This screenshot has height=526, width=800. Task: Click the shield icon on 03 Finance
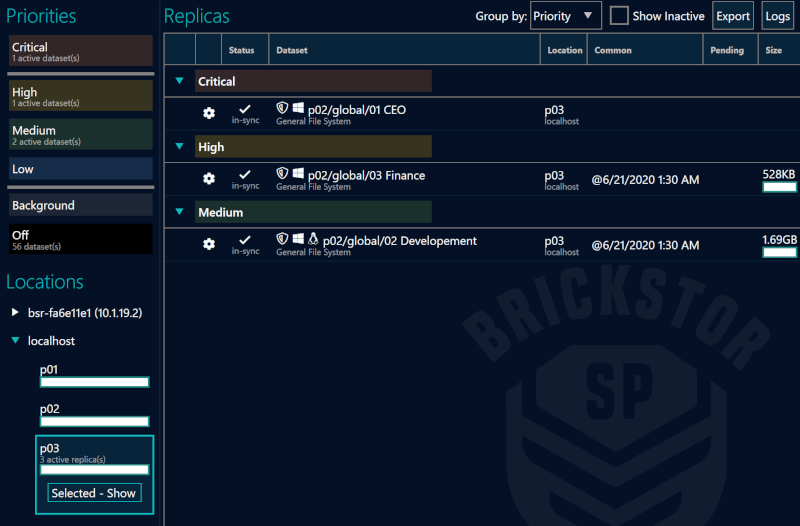click(282, 174)
